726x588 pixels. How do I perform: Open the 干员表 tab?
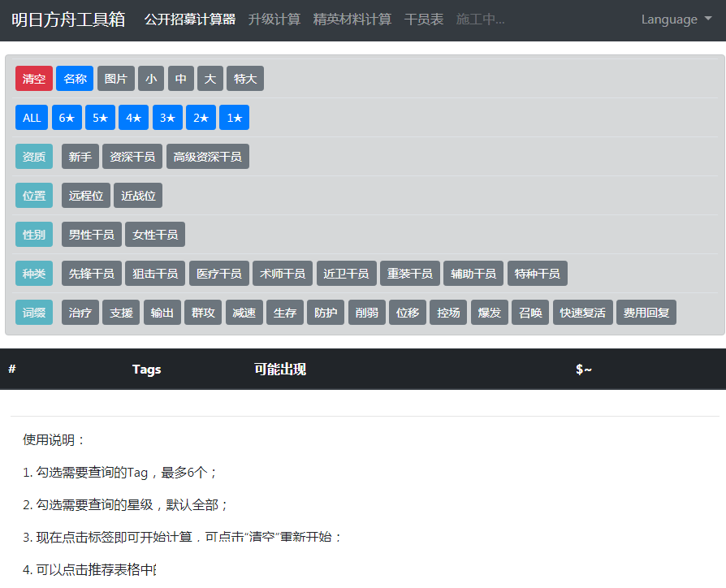point(424,19)
